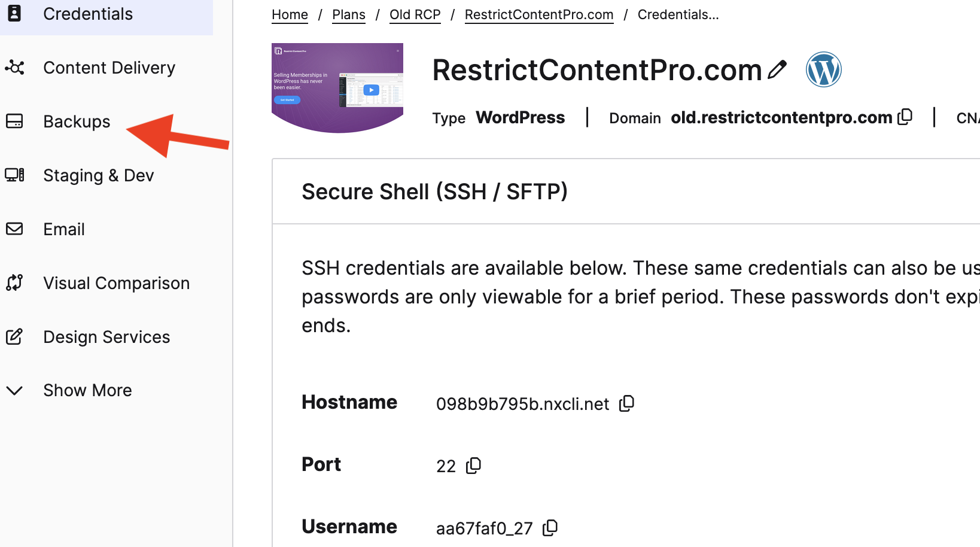Select the Credentials sidebar icon
Image resolution: width=980 pixels, height=547 pixels.
[x=14, y=13]
